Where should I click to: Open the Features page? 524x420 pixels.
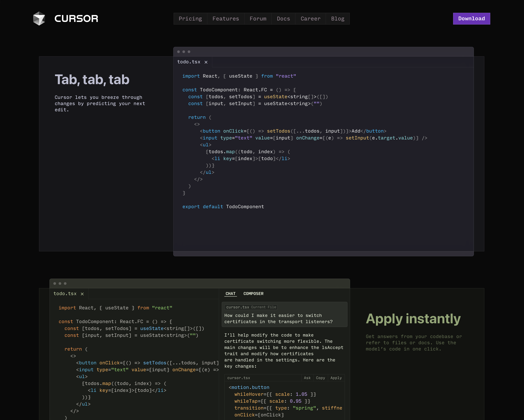coord(225,19)
